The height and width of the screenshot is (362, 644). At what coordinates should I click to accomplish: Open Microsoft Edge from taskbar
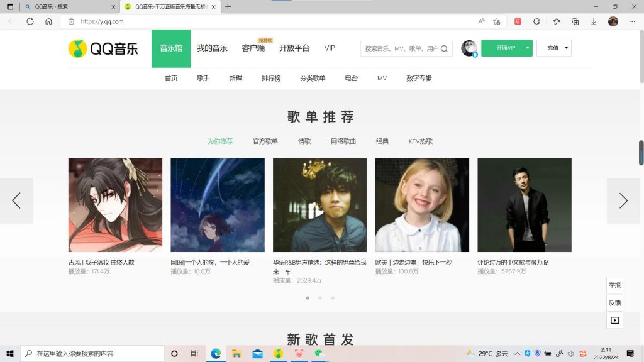click(216, 353)
